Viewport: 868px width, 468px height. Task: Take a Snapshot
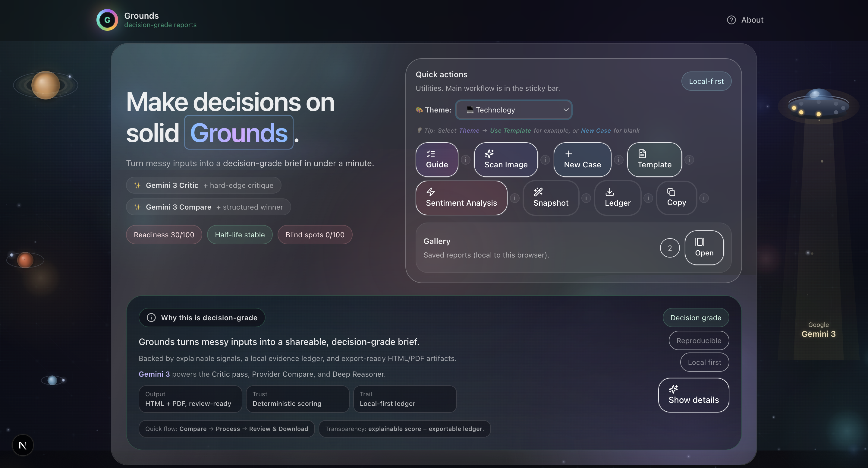(x=551, y=198)
